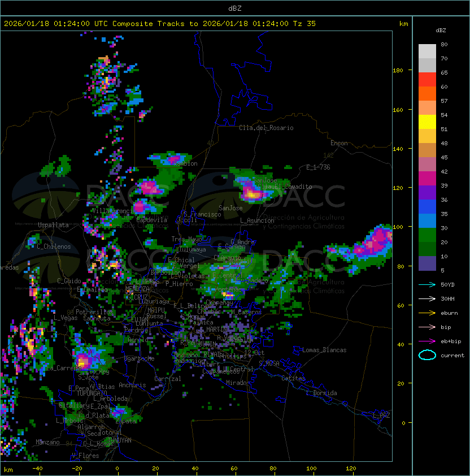
Task: Click the white 30HM arrow legend icon
Action: click(x=427, y=298)
